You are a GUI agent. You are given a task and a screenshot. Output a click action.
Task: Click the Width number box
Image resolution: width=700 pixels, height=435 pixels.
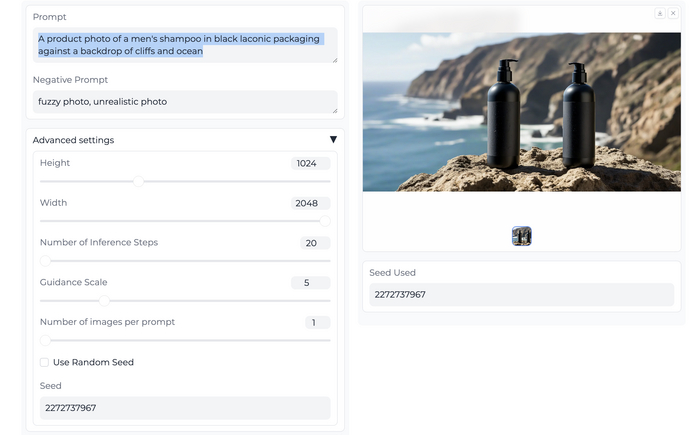(x=310, y=203)
